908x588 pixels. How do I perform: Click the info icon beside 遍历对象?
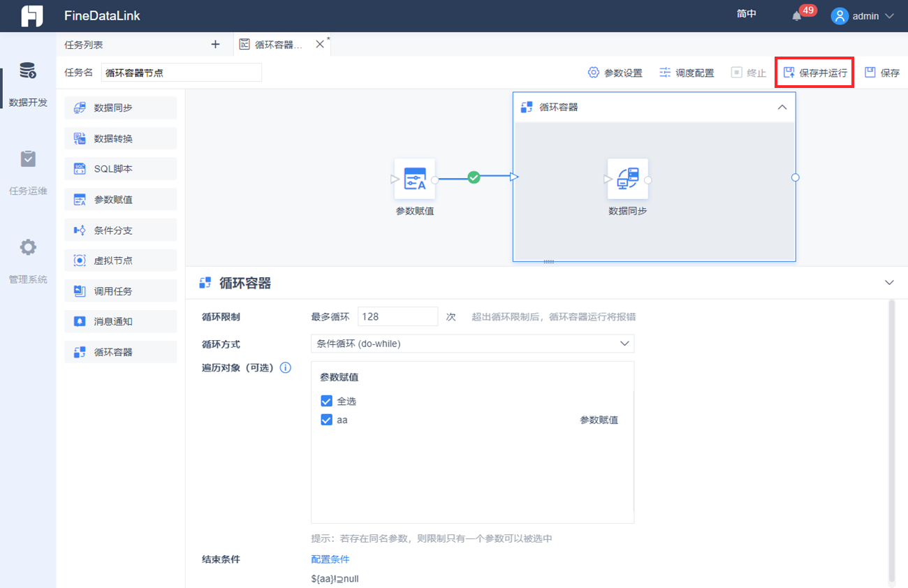pyautogui.click(x=285, y=367)
